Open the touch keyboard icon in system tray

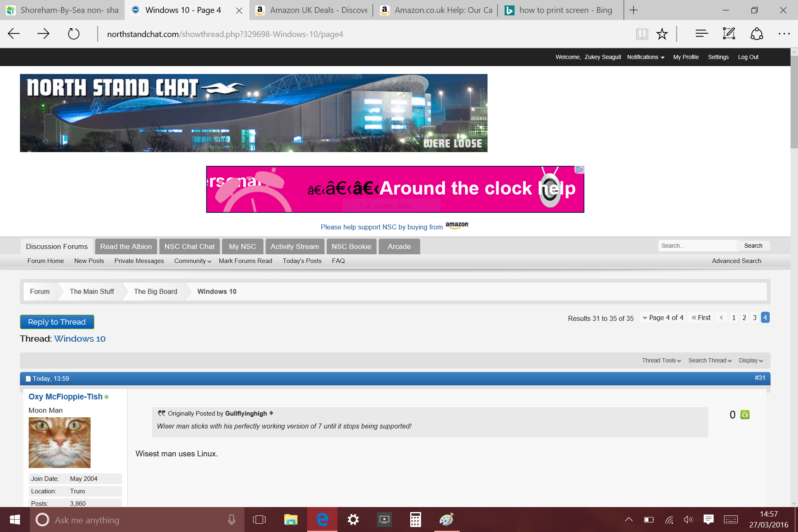(731, 519)
